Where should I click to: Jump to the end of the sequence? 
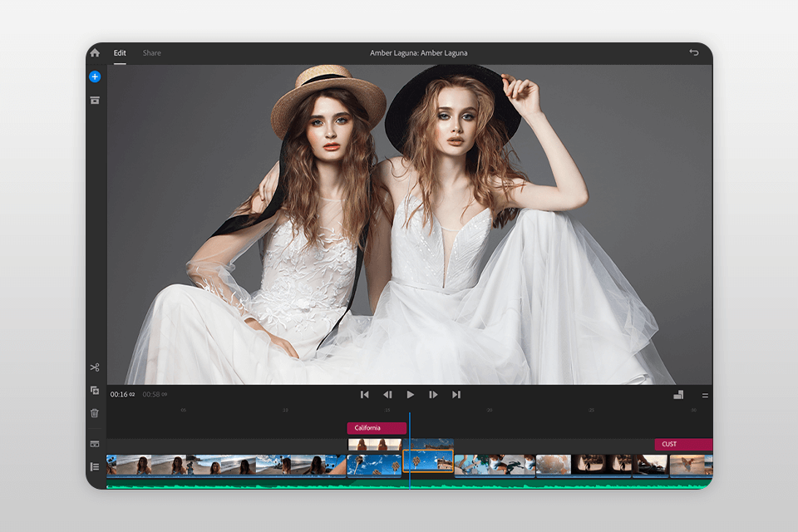tap(456, 395)
